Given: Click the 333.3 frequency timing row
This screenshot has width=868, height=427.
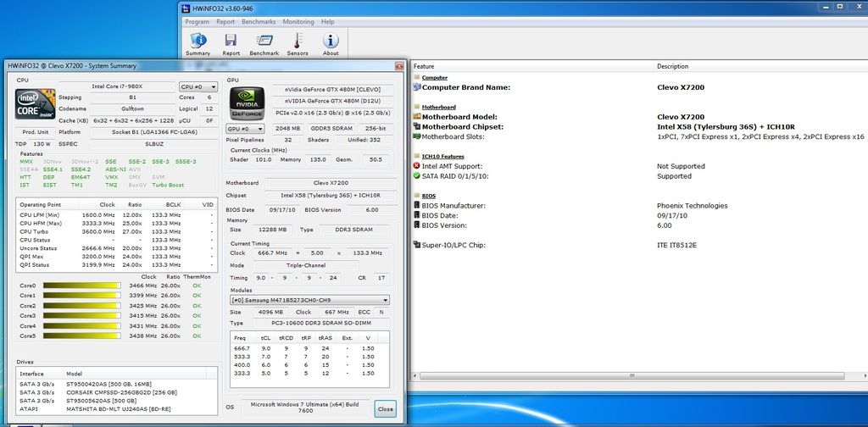Looking at the screenshot, I should (309, 374).
